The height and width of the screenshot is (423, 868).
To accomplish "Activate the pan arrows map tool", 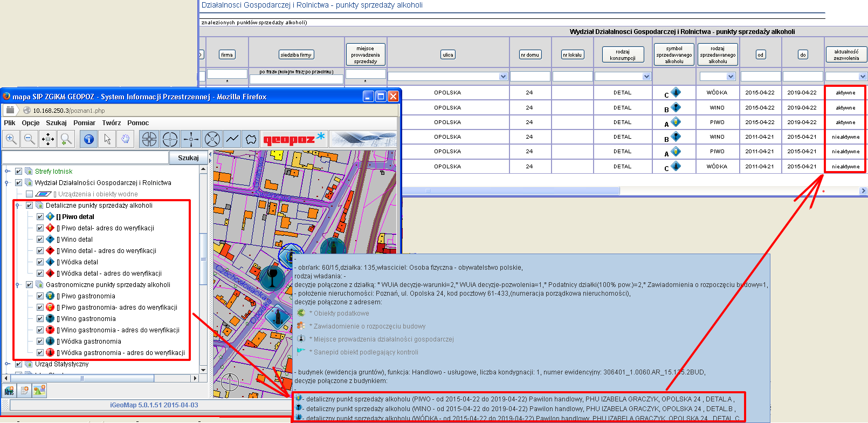I will click(x=48, y=139).
